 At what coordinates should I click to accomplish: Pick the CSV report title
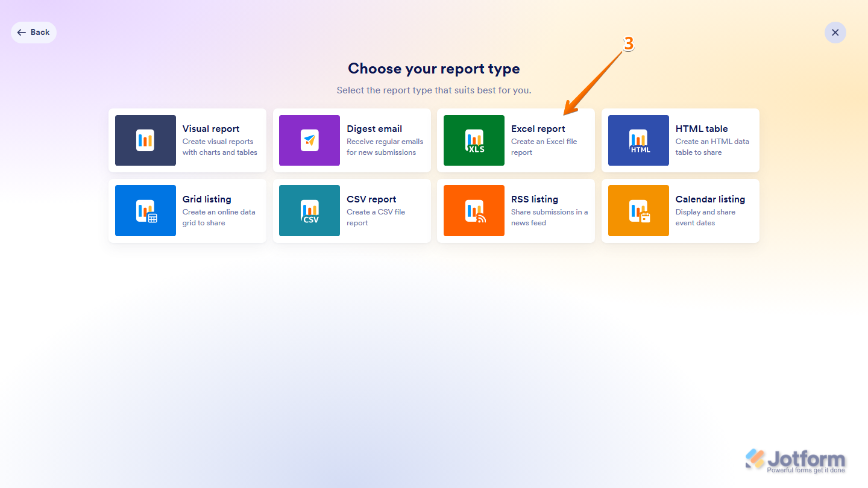[x=371, y=199]
